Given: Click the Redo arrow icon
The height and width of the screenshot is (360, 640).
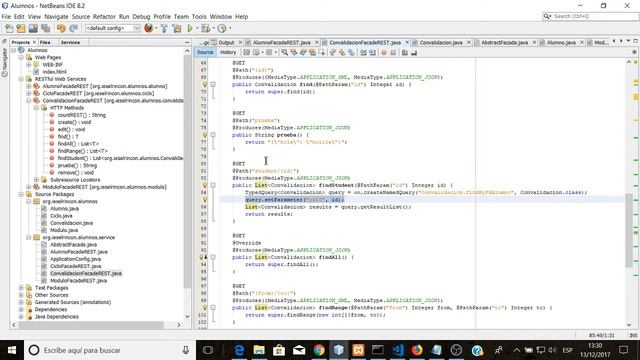Looking at the screenshot, I should pos(73,28).
